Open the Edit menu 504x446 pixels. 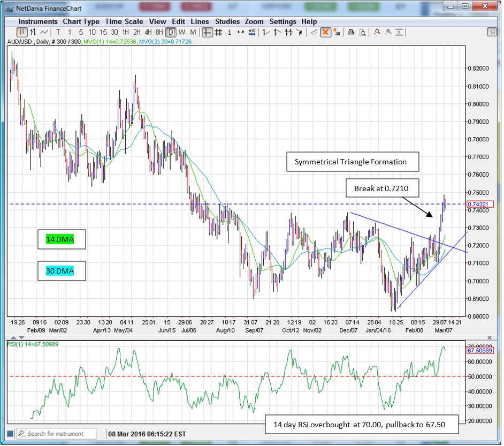tap(178, 21)
